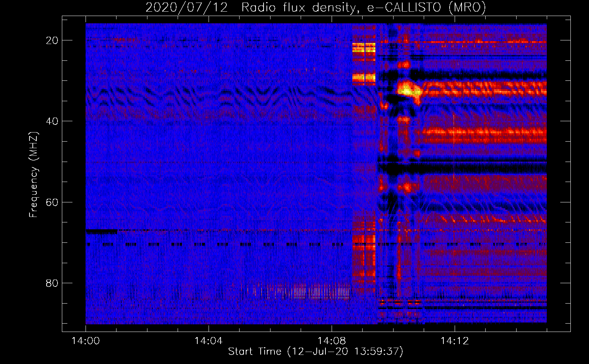Click the 80 MHz frequency tick label

click(x=52, y=283)
